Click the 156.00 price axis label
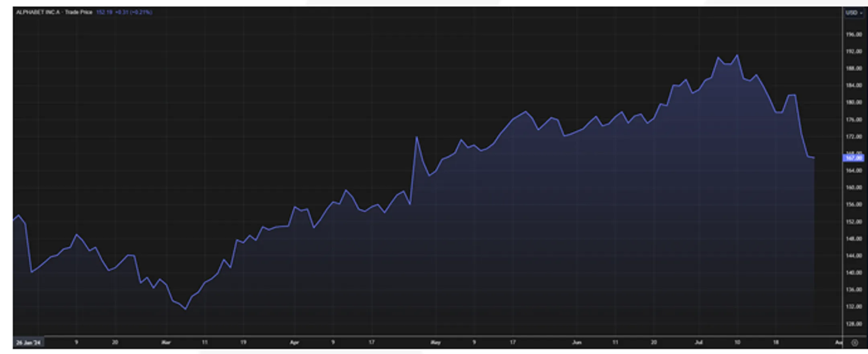Viewport: 868px width, 354px height. (x=854, y=204)
